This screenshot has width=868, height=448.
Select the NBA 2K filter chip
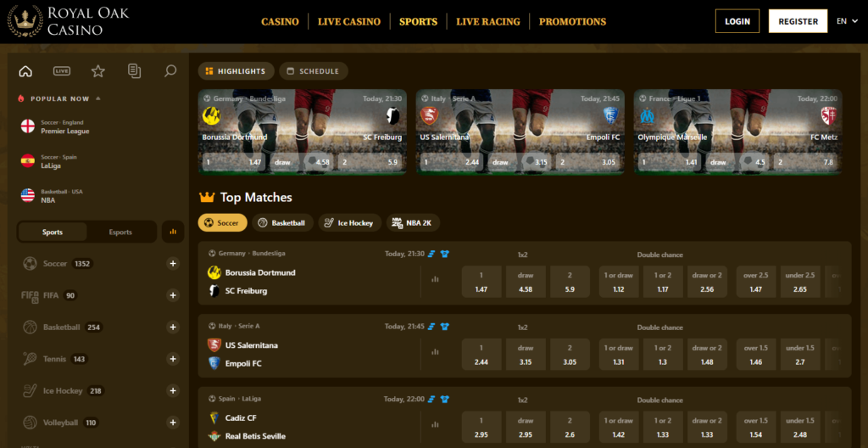point(413,223)
